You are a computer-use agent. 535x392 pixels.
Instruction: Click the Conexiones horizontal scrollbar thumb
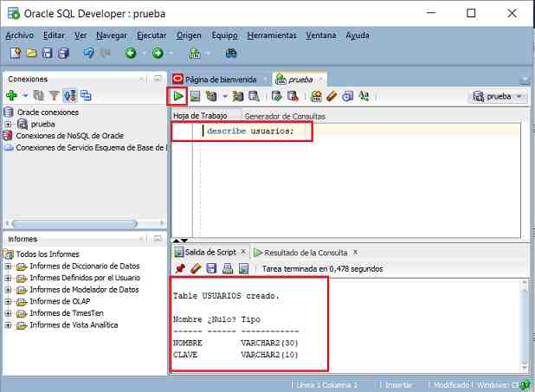click(74, 224)
